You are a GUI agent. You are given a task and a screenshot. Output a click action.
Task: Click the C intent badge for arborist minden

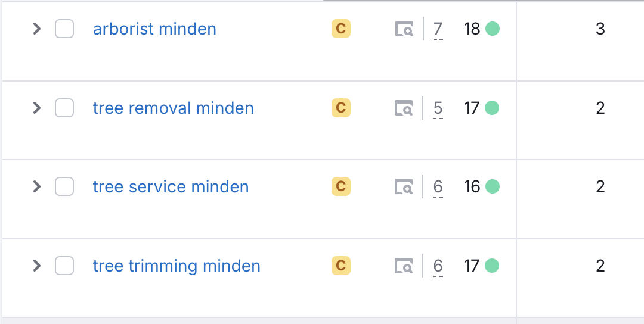click(341, 29)
